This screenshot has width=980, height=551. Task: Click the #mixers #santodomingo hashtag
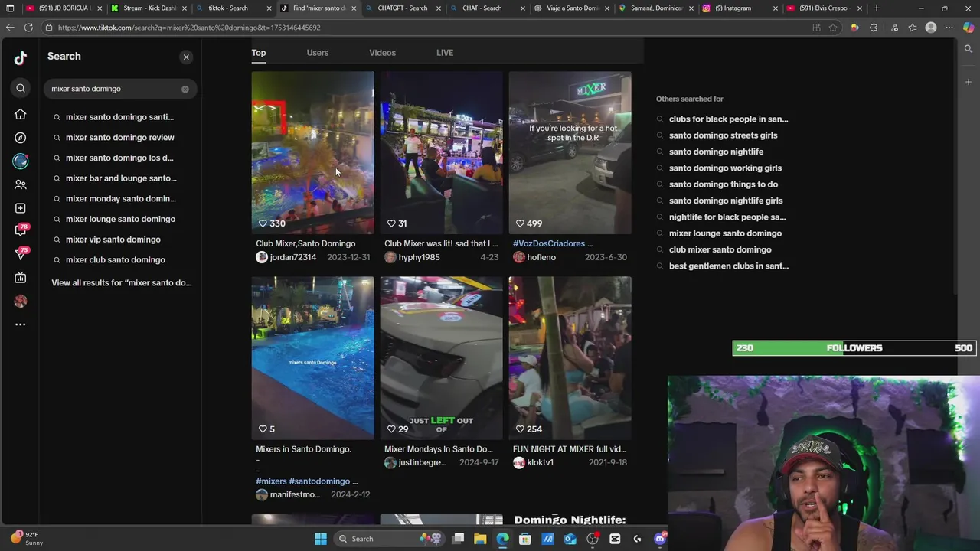[x=302, y=481]
